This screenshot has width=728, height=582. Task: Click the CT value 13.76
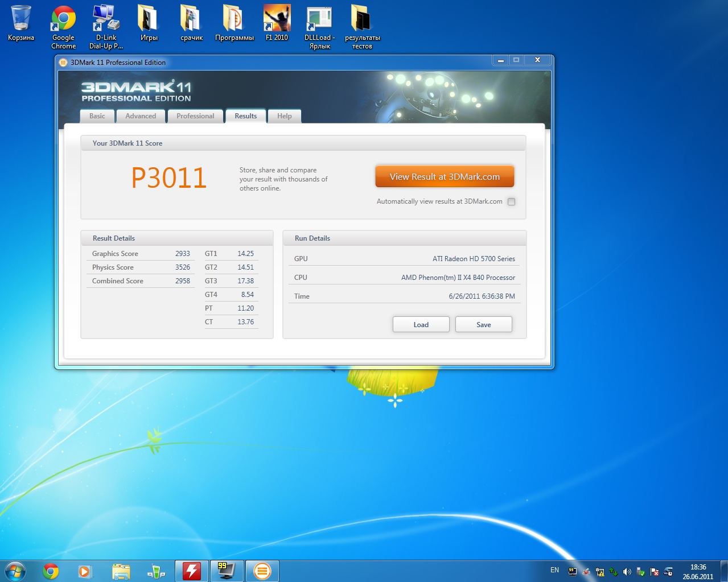[245, 322]
